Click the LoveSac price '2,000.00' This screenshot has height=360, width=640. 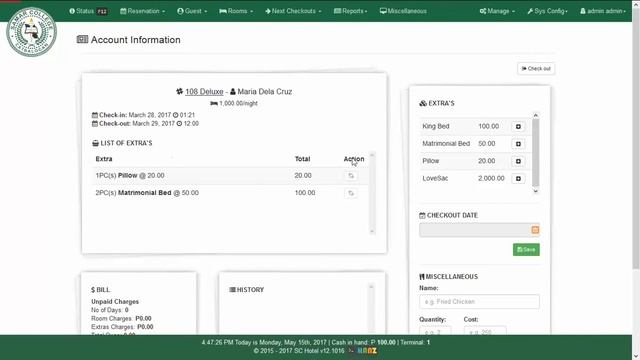[491, 178]
